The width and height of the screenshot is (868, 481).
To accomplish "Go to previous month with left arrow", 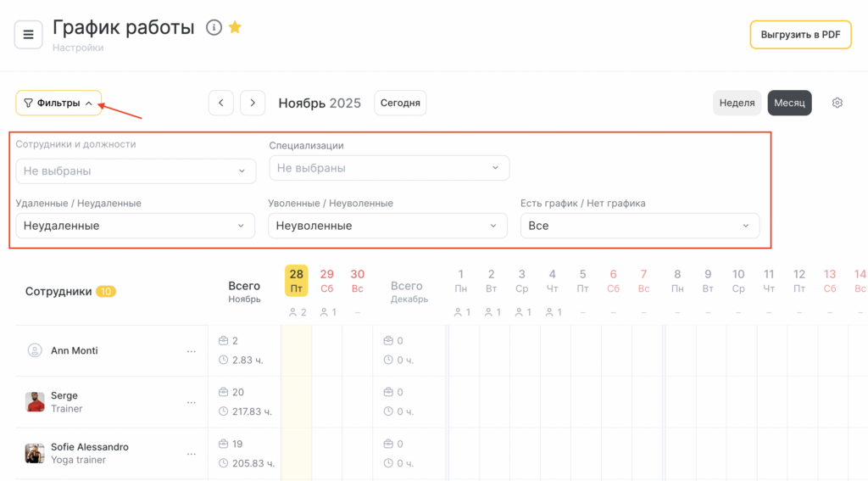I will 221,103.
